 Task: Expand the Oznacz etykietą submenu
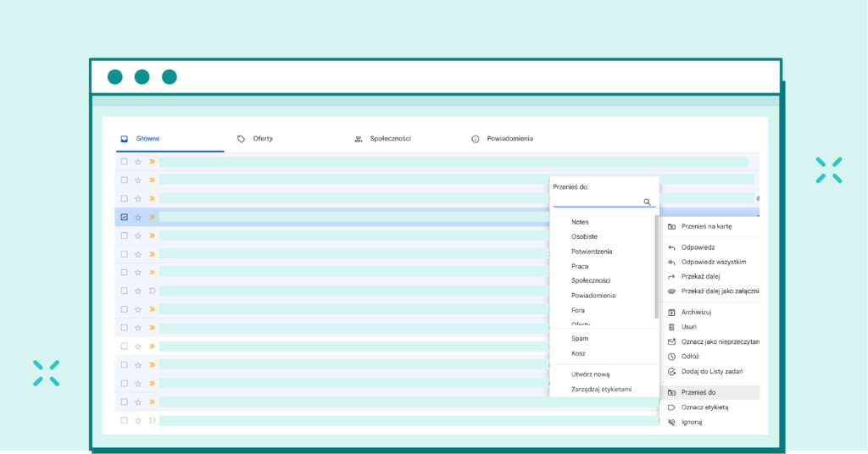coord(704,407)
